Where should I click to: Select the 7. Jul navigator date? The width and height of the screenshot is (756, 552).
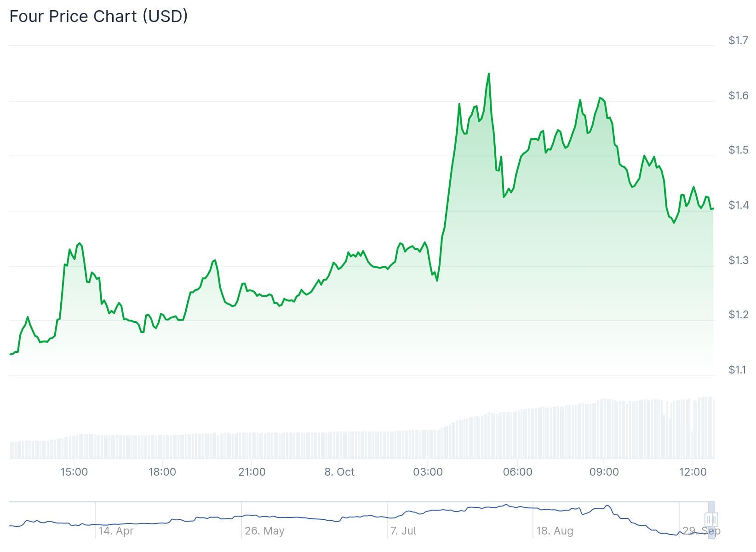pos(403,531)
